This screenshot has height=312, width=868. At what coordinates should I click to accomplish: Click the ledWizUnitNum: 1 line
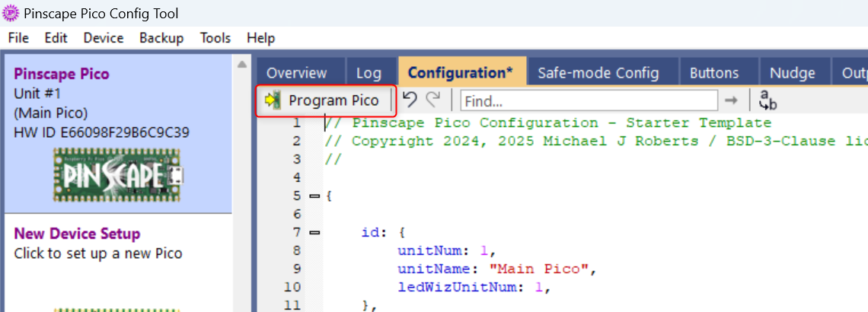point(474,287)
